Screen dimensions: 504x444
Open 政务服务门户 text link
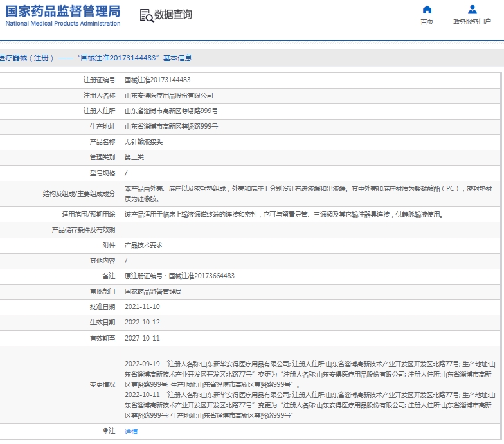click(472, 22)
